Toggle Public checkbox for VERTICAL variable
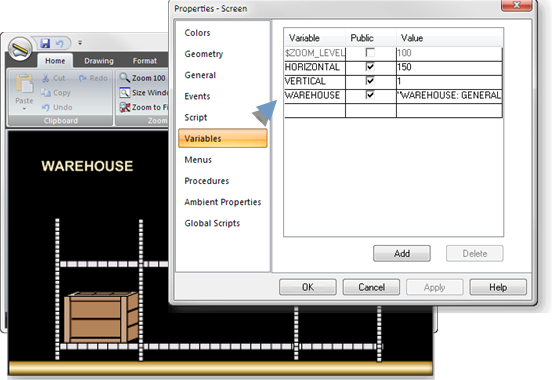 (370, 81)
